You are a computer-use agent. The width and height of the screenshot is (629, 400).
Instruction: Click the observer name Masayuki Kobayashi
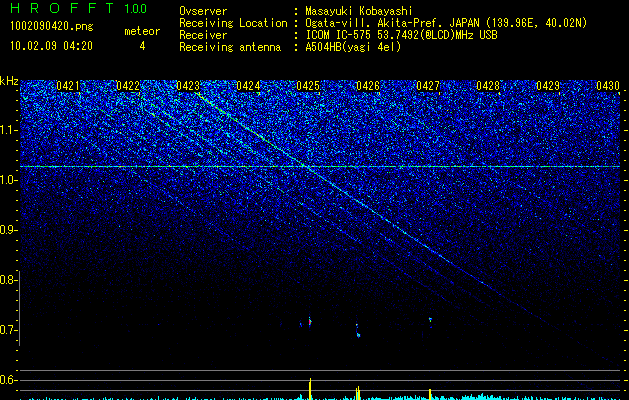tap(359, 11)
